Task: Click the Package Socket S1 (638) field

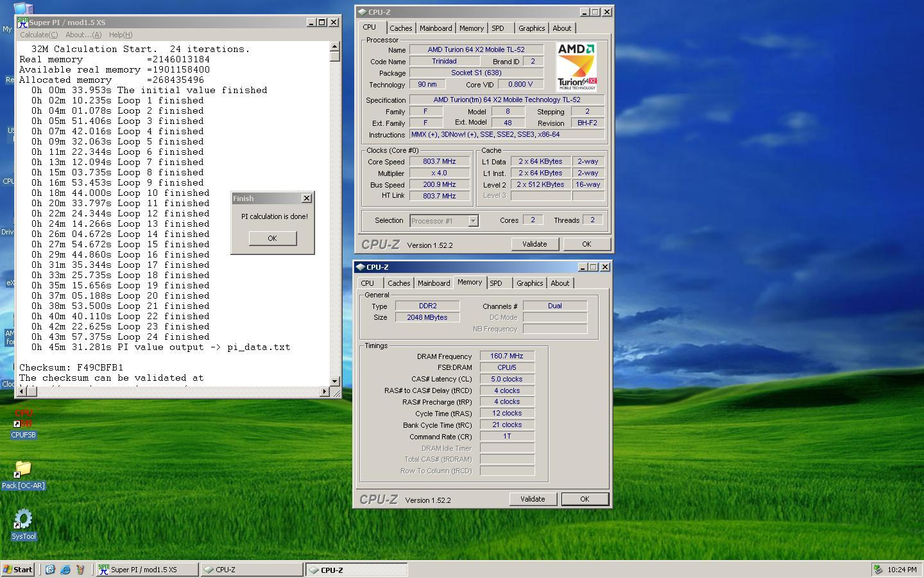Action: point(476,73)
